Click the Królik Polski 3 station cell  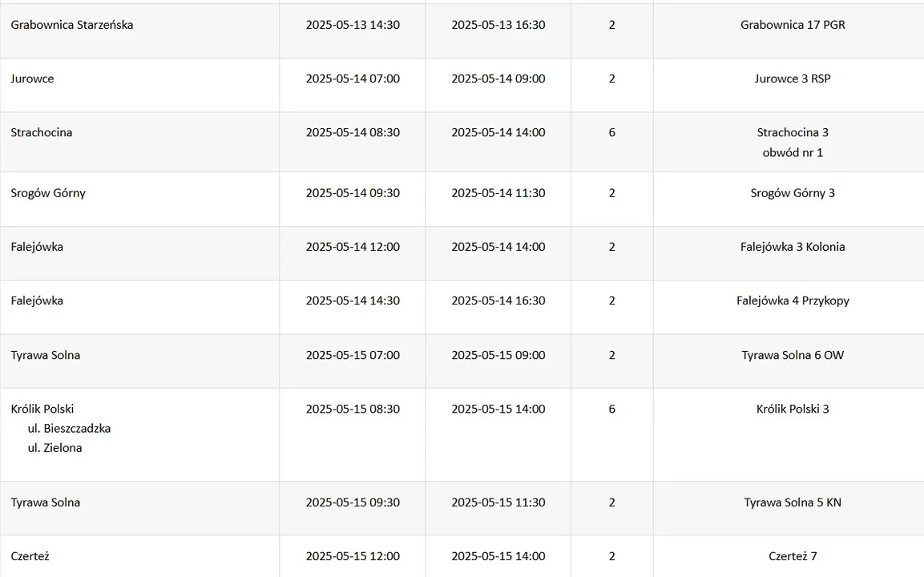pos(793,409)
